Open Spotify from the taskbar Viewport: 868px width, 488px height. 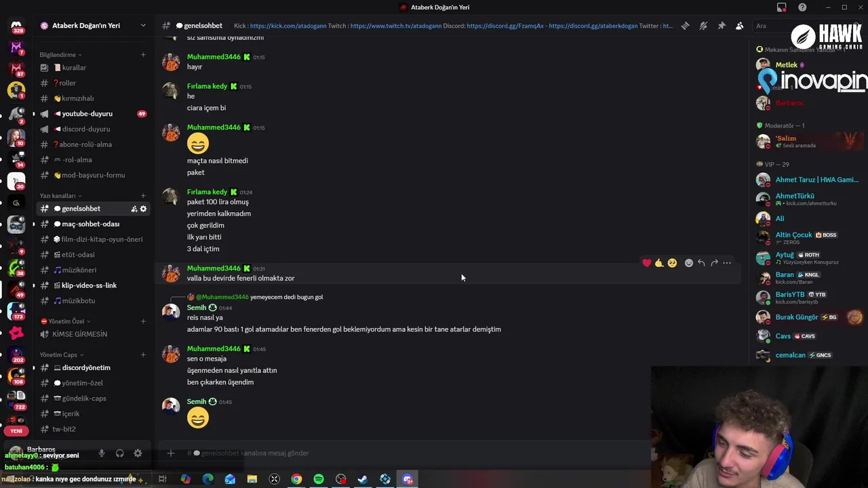(319, 479)
